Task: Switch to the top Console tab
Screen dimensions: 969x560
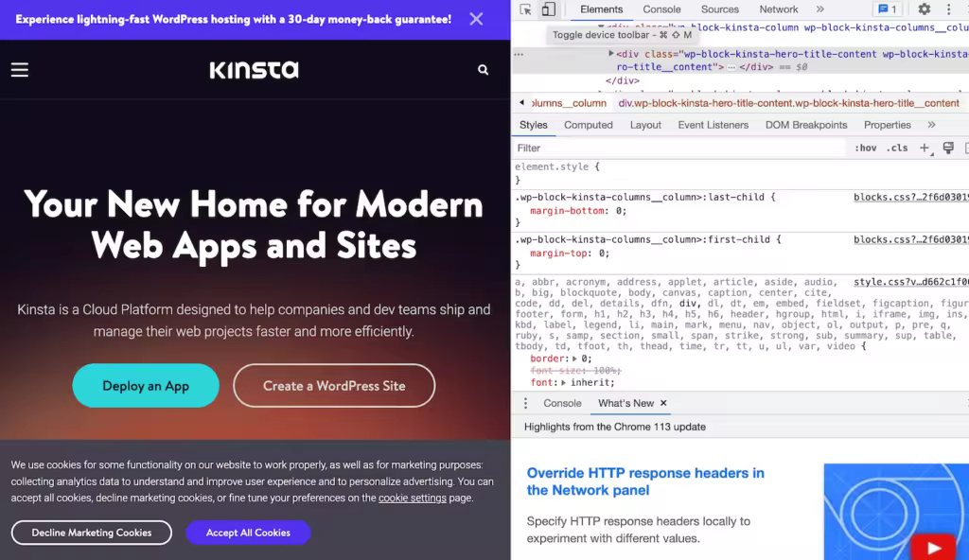Action: tap(661, 9)
